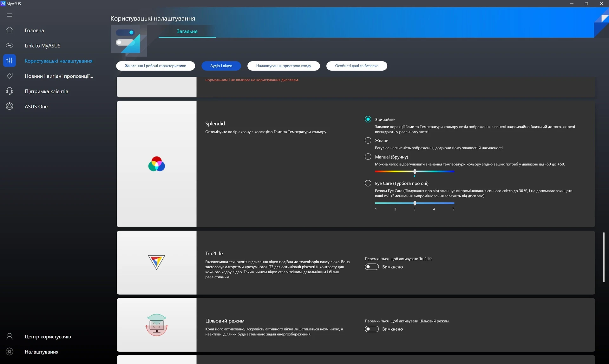
Task: Click Живлення і робочі характеристики button
Action: 155,66
